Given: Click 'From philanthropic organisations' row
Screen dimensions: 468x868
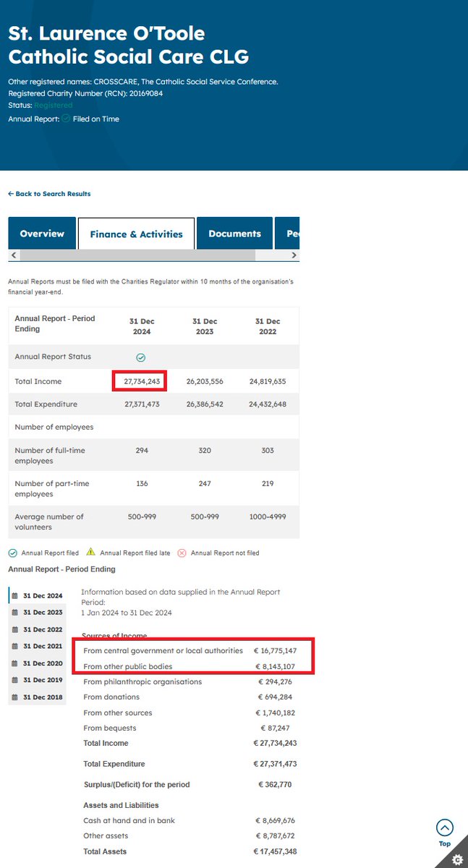Looking at the screenshot, I should pos(190,682).
